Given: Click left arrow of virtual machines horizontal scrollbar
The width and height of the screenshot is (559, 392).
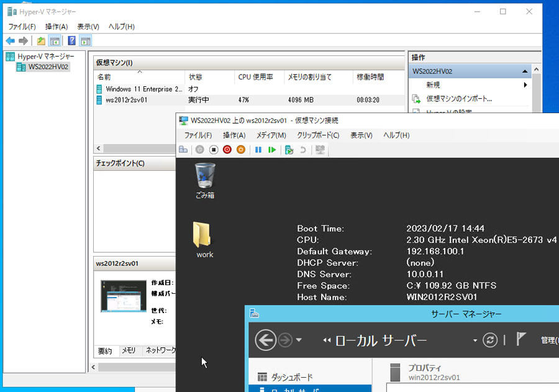Looking at the screenshot, I should tap(99, 148).
